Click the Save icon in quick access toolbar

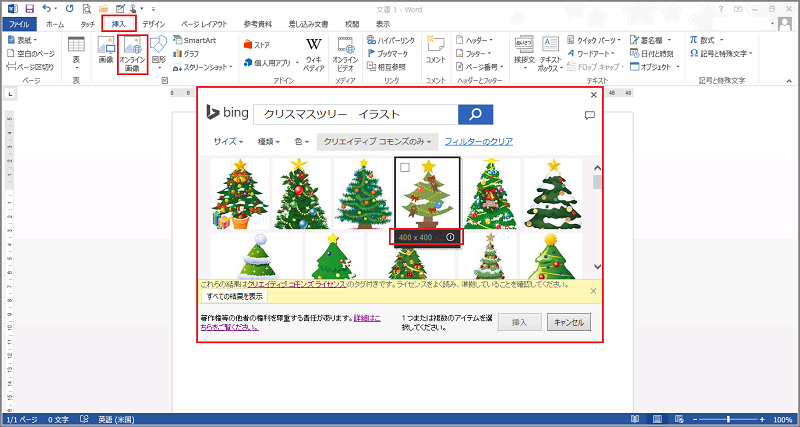(x=29, y=7)
